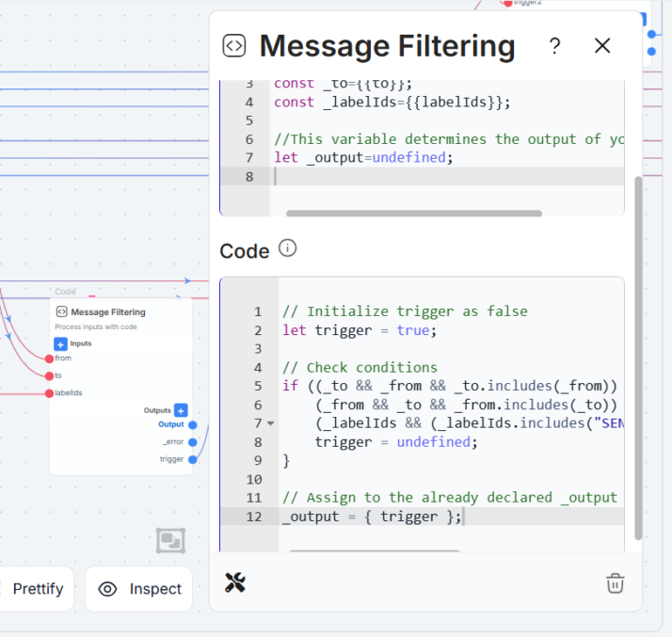
Task: Click the 'Inputs' label on canvas node
Action: (81, 343)
